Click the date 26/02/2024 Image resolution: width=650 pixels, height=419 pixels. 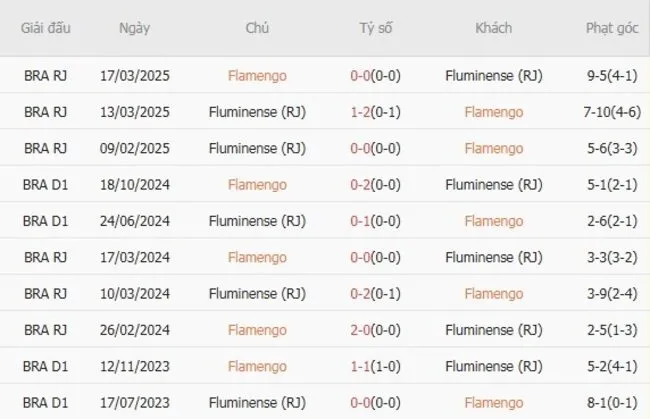tap(134, 329)
